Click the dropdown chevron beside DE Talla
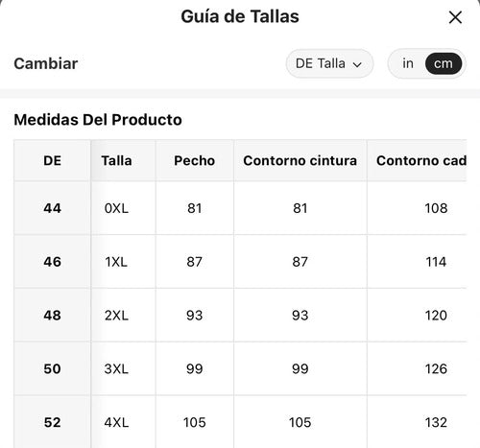Screen dimensions: 480x448 (357, 64)
